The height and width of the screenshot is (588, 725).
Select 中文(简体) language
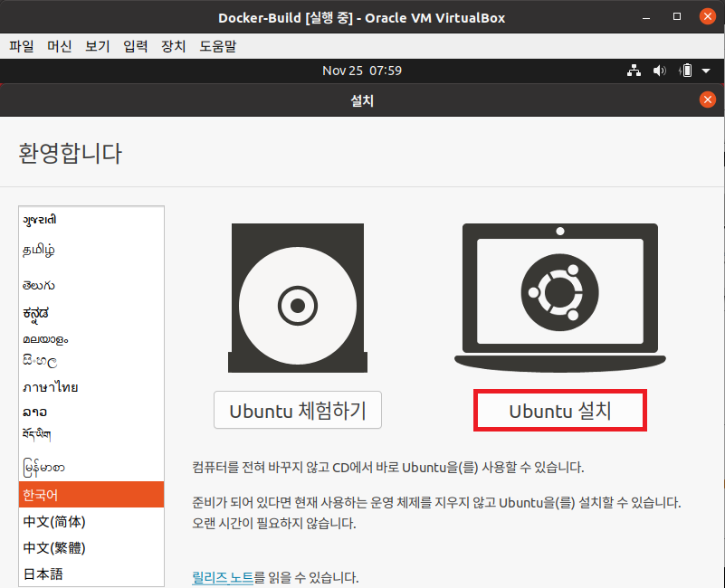pyautogui.click(x=91, y=521)
